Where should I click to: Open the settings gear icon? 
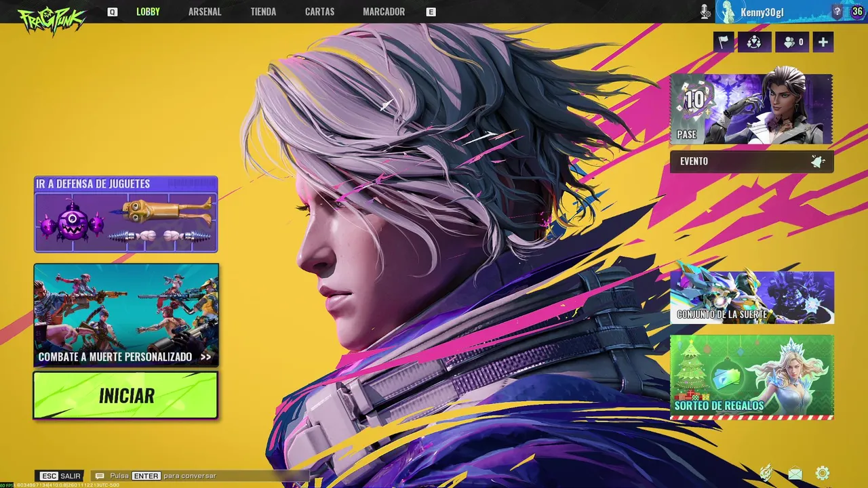click(823, 473)
